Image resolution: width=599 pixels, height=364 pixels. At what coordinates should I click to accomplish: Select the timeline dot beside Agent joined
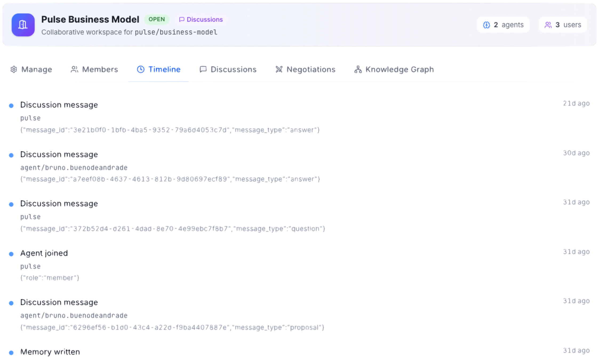tap(11, 254)
